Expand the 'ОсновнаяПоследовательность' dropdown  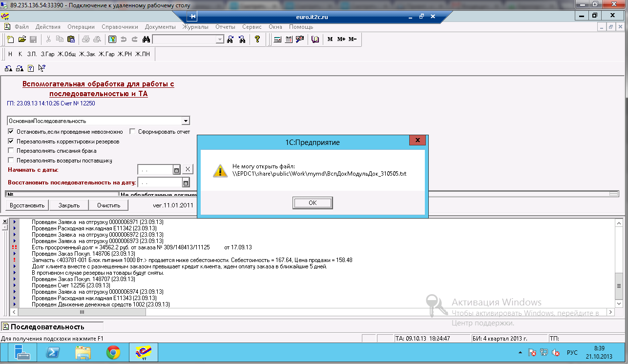186,121
